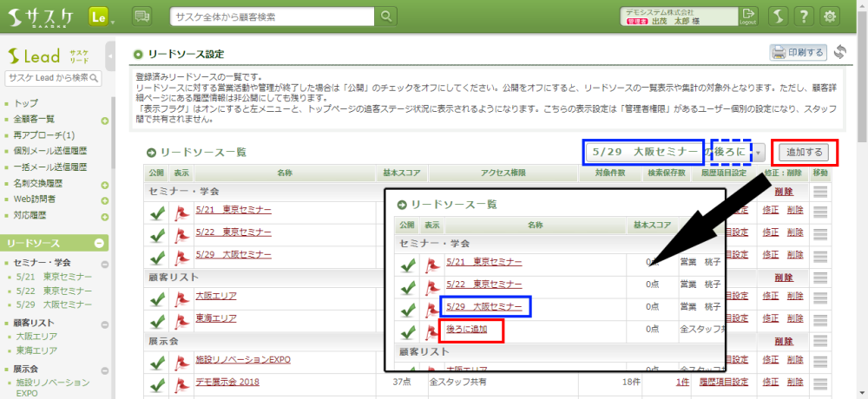
Task: Open the settings gear icon
Action: [x=831, y=16]
